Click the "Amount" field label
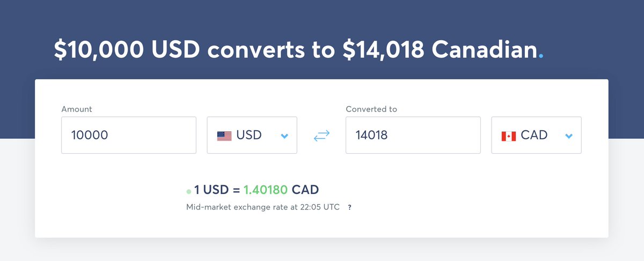This screenshot has height=261, width=644. click(x=77, y=109)
